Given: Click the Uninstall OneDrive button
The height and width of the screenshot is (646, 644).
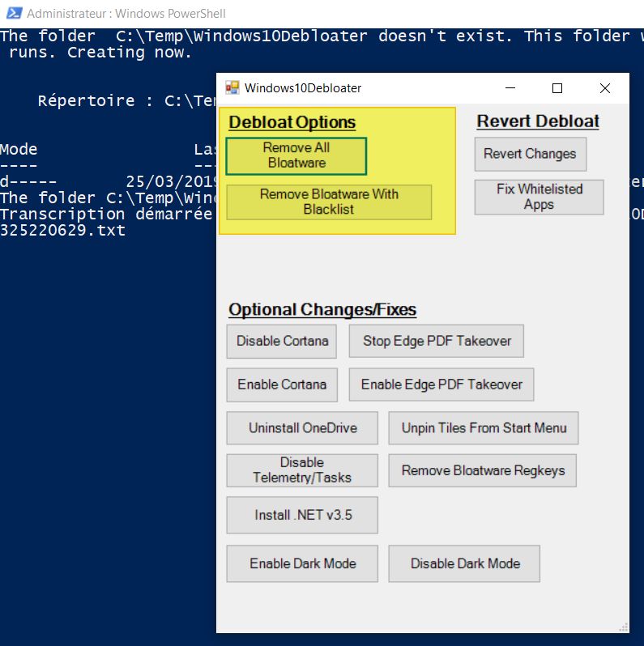Looking at the screenshot, I should point(302,427).
